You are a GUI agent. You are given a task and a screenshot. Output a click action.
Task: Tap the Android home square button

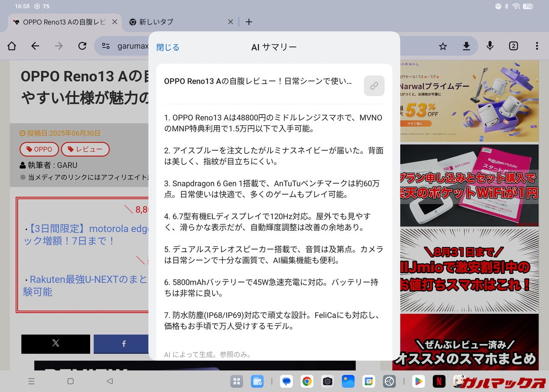[x=70, y=381]
